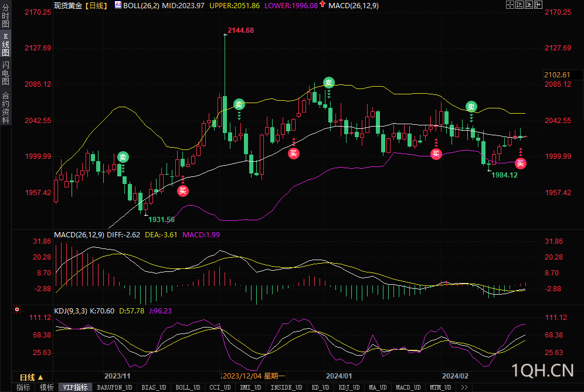The image size is (584, 392).
Task: Select the VIP指标 tab
Action: coord(75,387)
